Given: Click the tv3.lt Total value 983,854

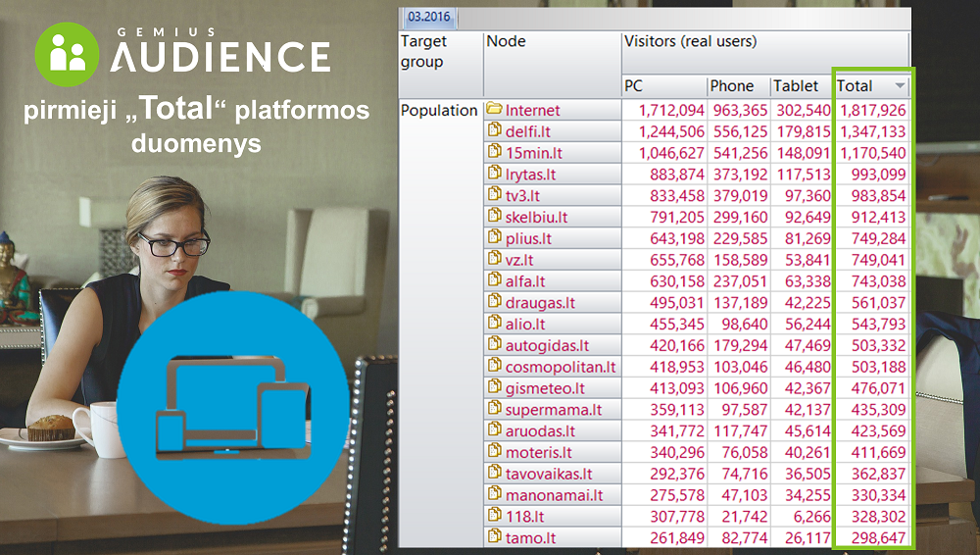Looking at the screenshot, I should 878,196.
